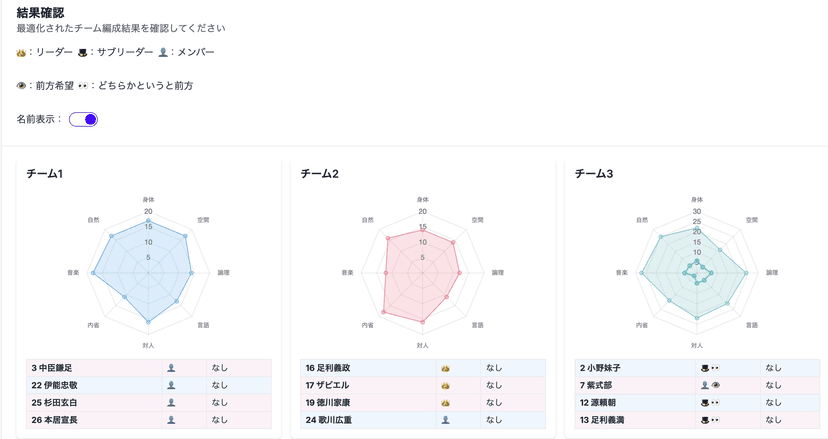Select the チーム1 heading
The height and width of the screenshot is (439, 828).
pos(45,174)
